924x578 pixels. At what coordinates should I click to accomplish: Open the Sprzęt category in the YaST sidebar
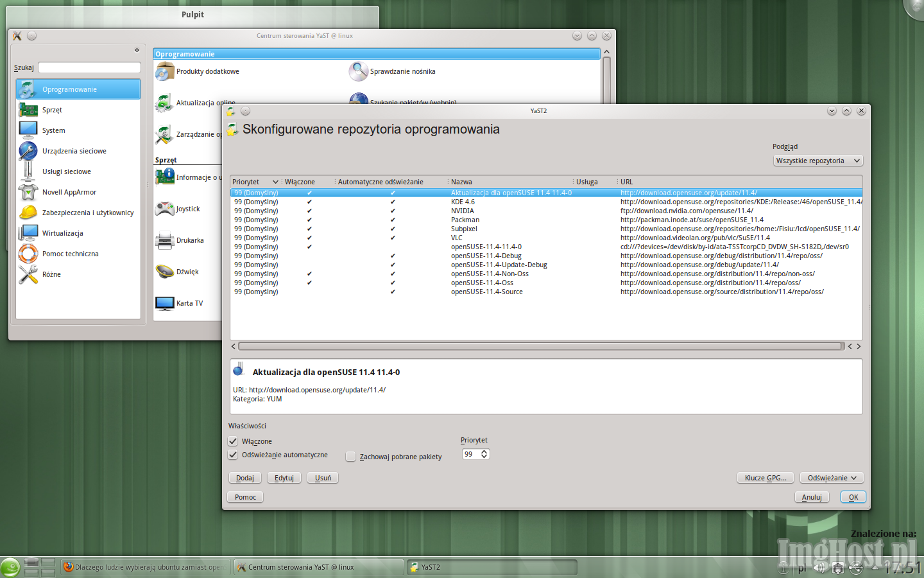coord(78,110)
